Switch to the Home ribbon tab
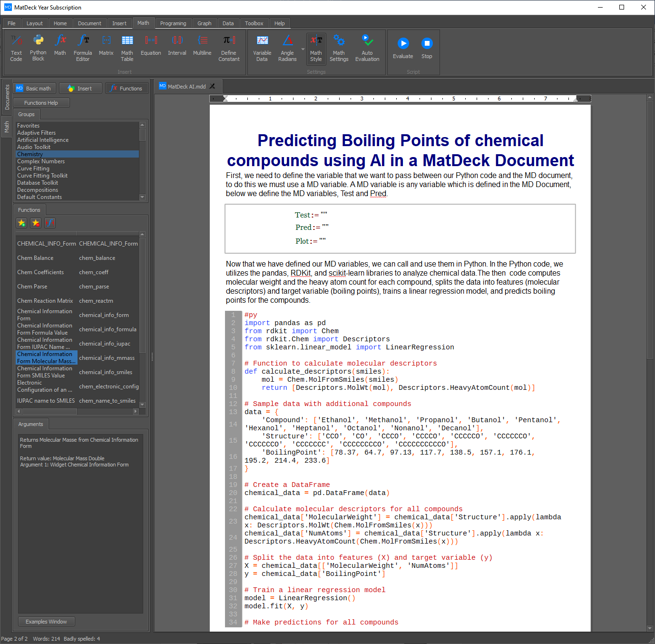 tap(60, 23)
